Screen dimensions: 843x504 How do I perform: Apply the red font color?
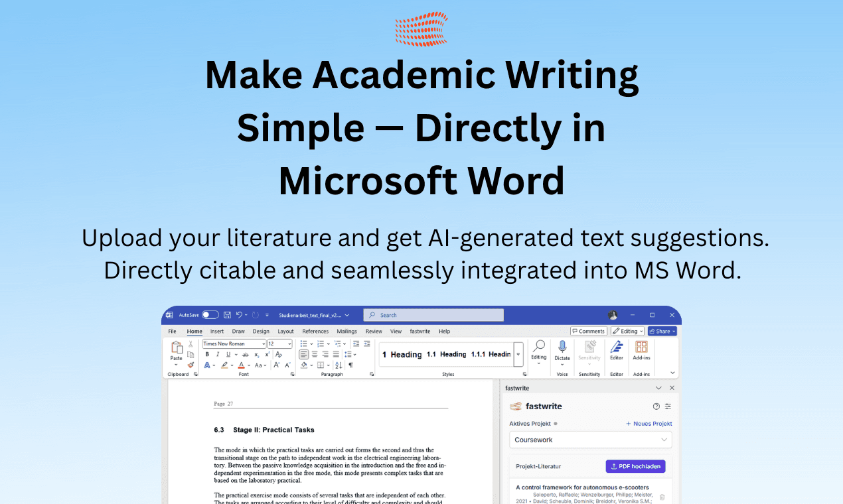(242, 365)
